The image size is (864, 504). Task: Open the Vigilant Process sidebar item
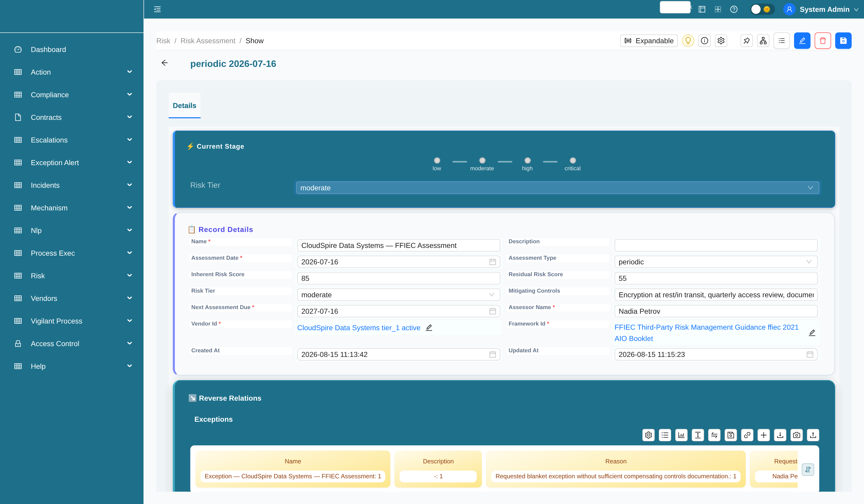tap(72, 321)
